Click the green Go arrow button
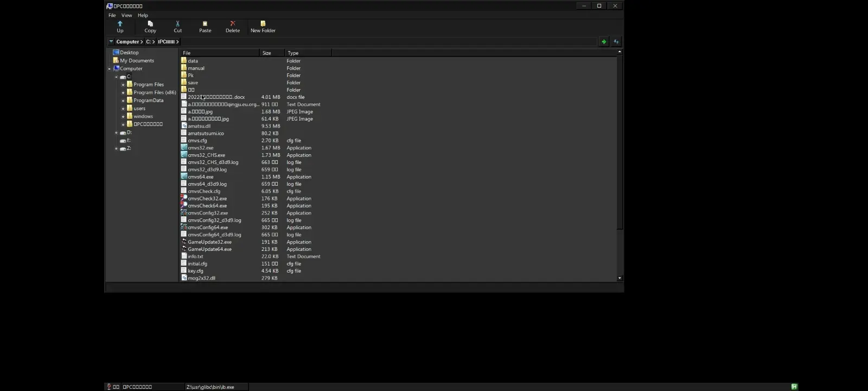 coord(604,41)
